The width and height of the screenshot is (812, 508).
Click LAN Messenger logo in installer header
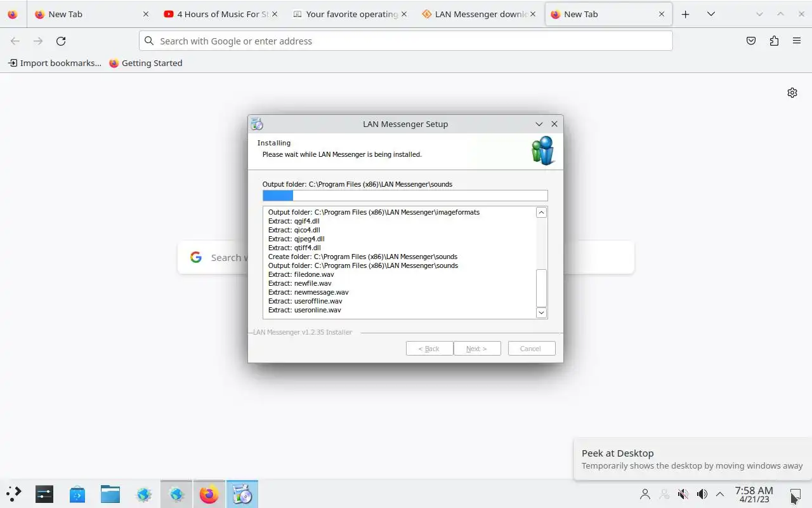point(543,150)
